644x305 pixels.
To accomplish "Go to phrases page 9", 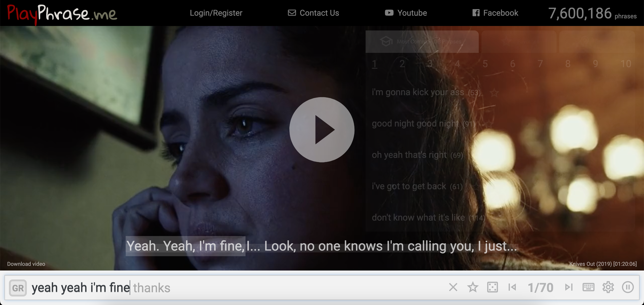I will [x=595, y=64].
